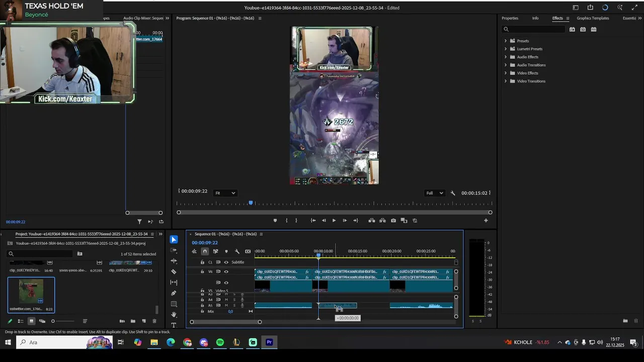
Task: Select the Track Select Forward tool
Action: point(174,250)
